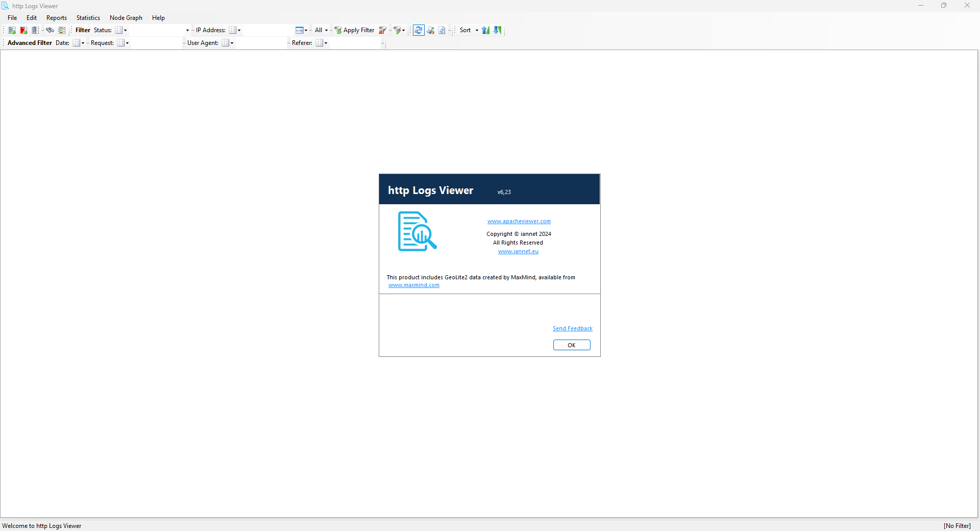980x531 pixels.
Task: Click the reload file page icon
Action: tap(442, 30)
